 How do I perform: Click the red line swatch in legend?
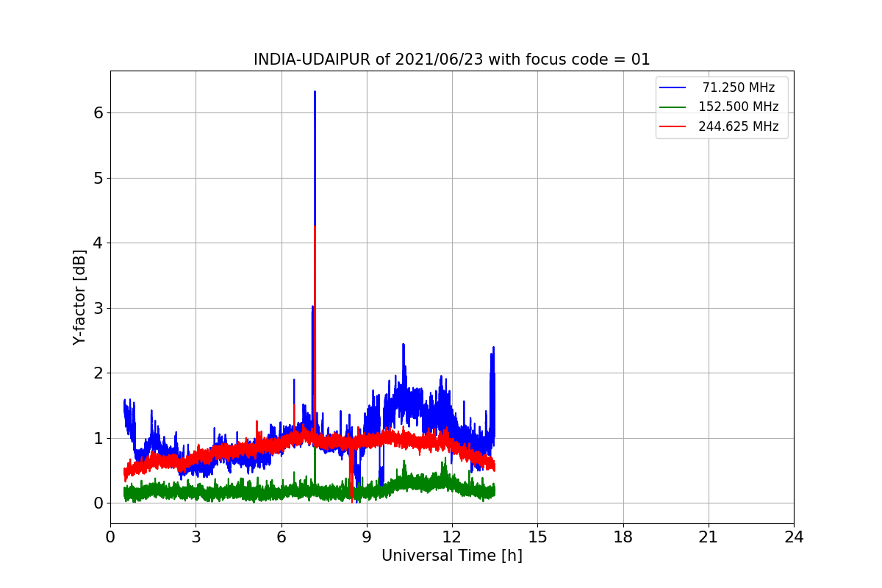click(x=673, y=126)
